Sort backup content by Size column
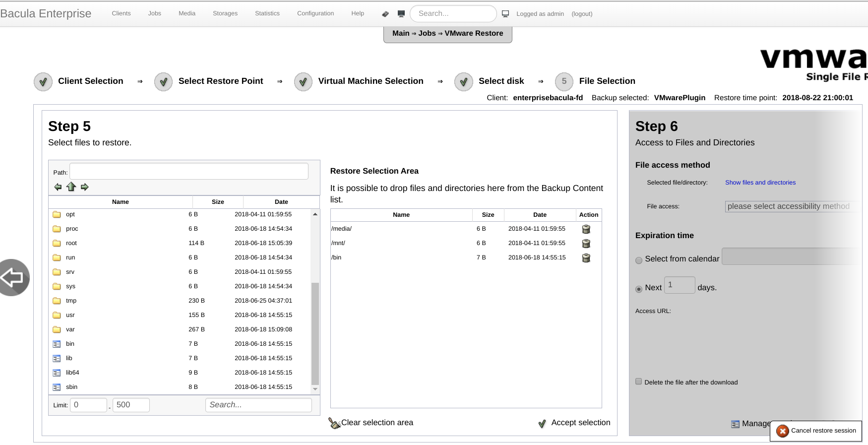 pos(218,202)
